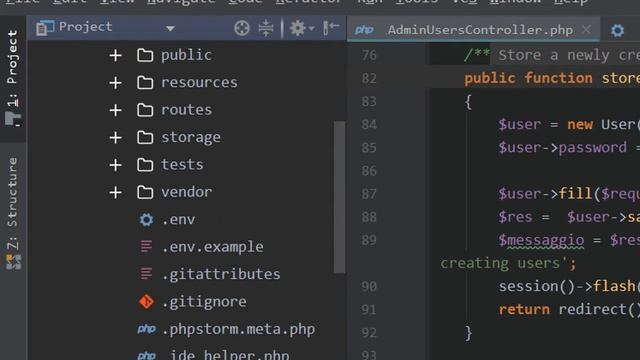Viewport: 640px width, 360px height.
Task: Open editor settings gear at right
Action: pos(617,30)
